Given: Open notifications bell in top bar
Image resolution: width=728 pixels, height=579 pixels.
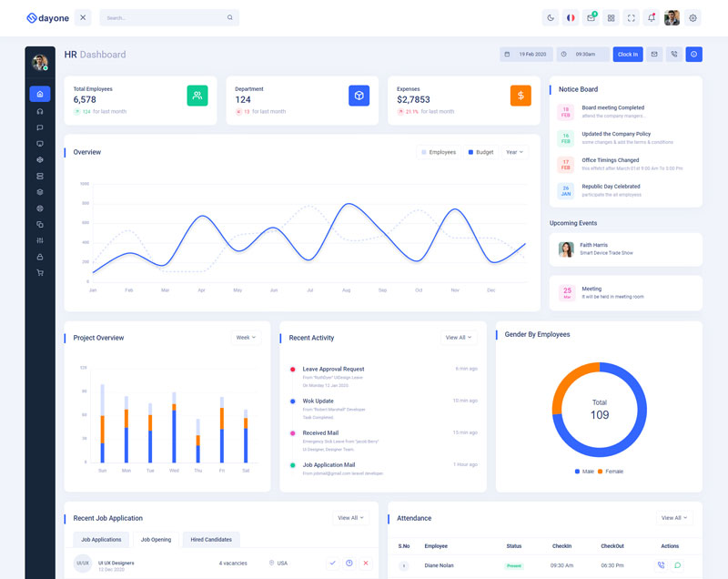Looking at the screenshot, I should click(x=651, y=17).
